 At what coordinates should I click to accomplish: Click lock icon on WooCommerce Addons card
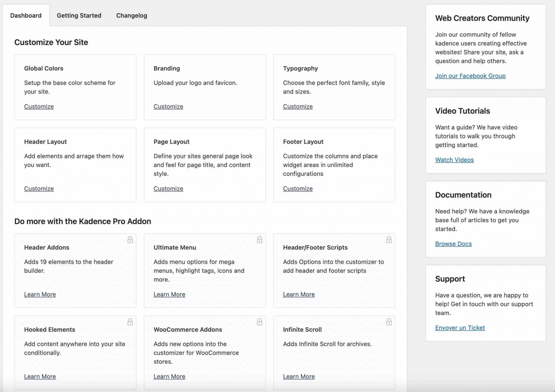[260, 322]
